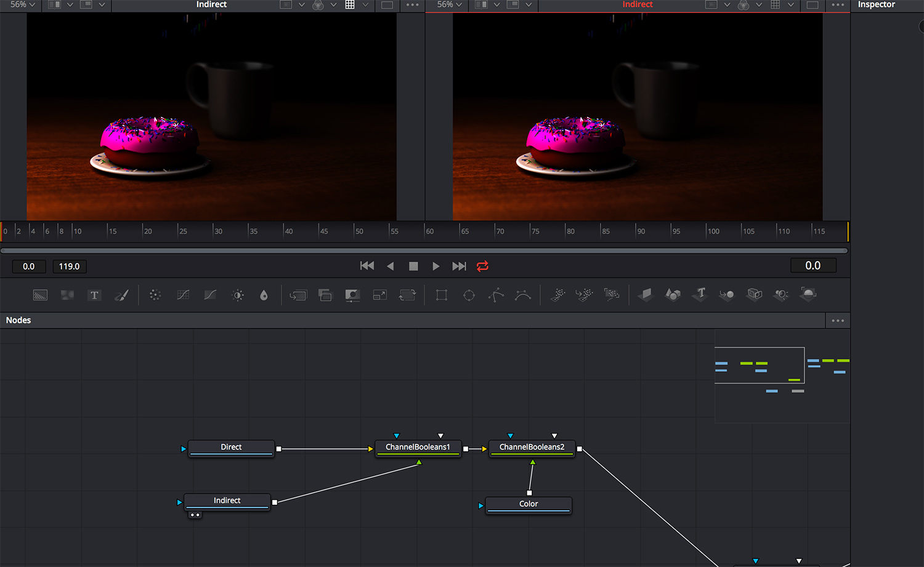
Task: Stop playback
Action: 413,266
